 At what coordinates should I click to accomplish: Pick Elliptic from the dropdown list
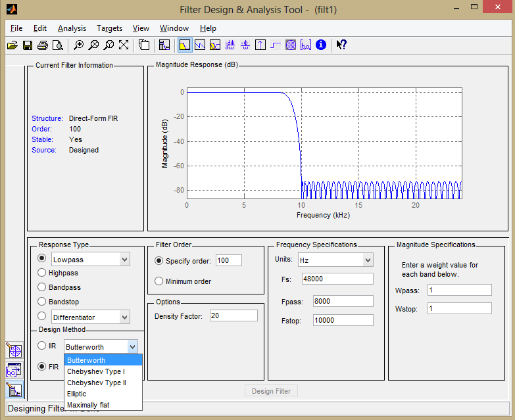(x=103, y=394)
